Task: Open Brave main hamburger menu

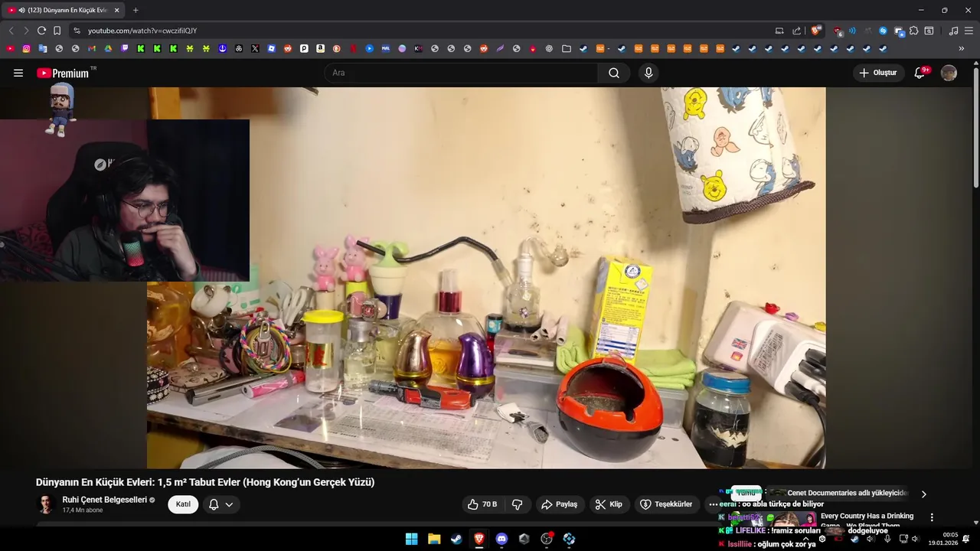Action: pos(969,31)
